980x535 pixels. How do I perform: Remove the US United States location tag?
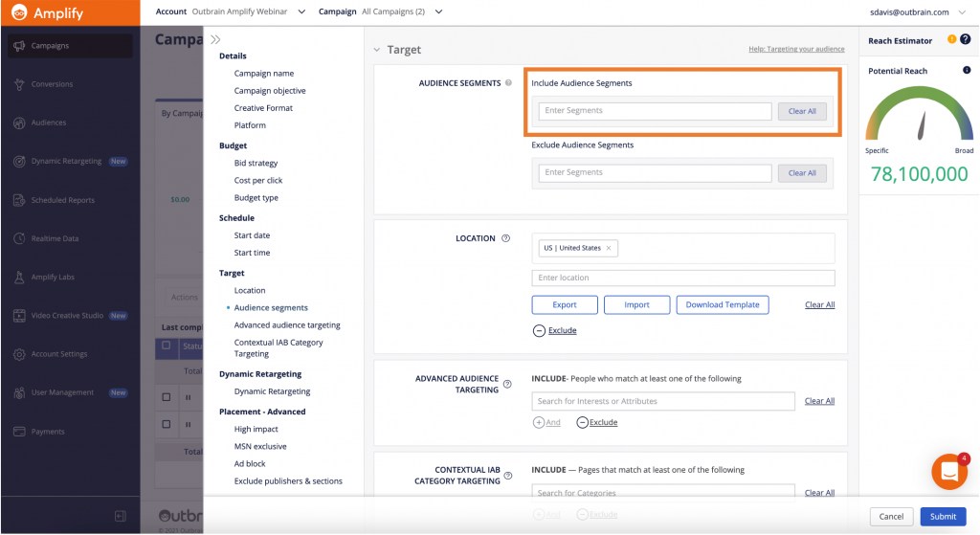point(608,248)
